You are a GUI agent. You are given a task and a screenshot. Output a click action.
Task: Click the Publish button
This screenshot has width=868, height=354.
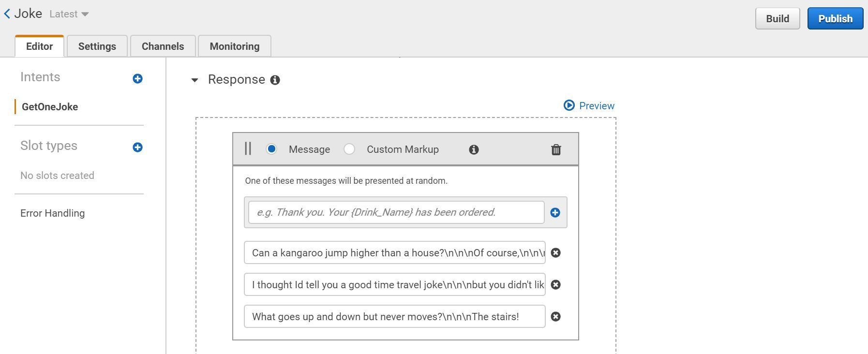tap(835, 18)
